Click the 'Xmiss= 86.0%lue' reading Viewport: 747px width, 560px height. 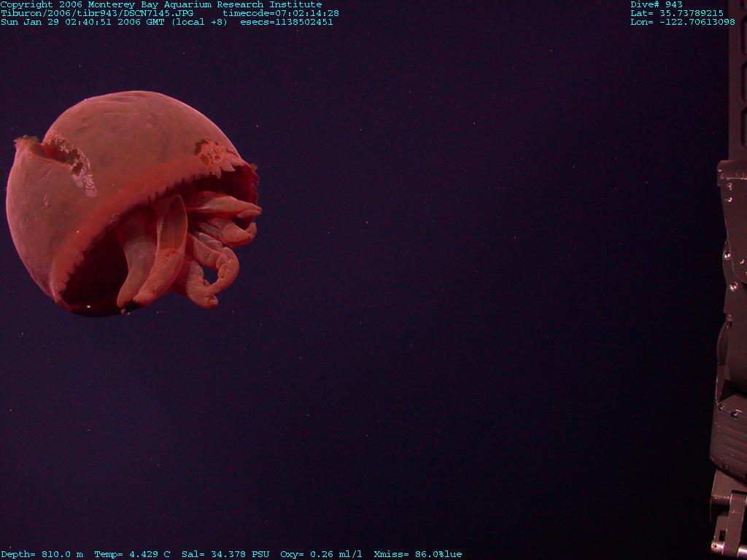(x=418, y=554)
